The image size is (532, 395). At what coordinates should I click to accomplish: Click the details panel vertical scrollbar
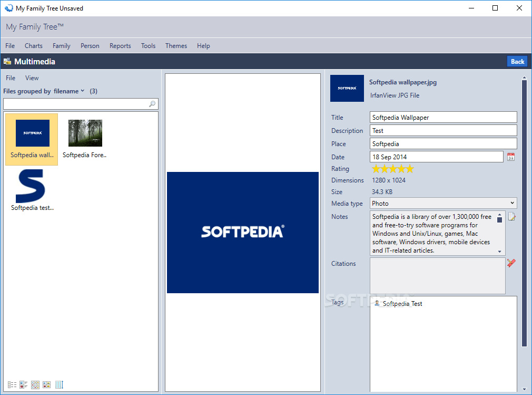tap(524, 214)
